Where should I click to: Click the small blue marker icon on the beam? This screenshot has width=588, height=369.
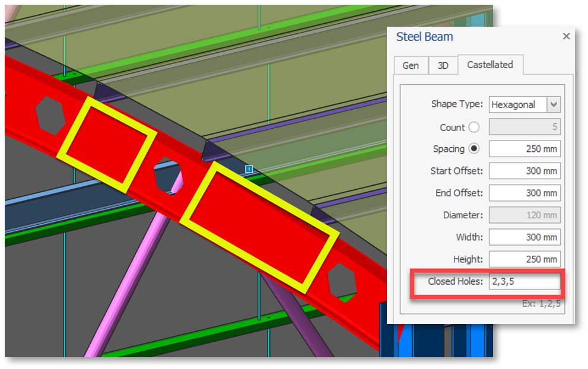point(249,169)
